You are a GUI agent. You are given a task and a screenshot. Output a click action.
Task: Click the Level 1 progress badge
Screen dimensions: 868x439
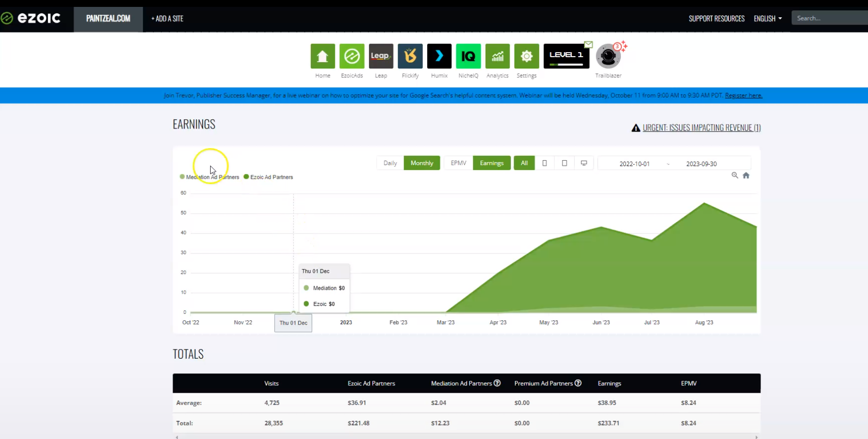(x=566, y=56)
